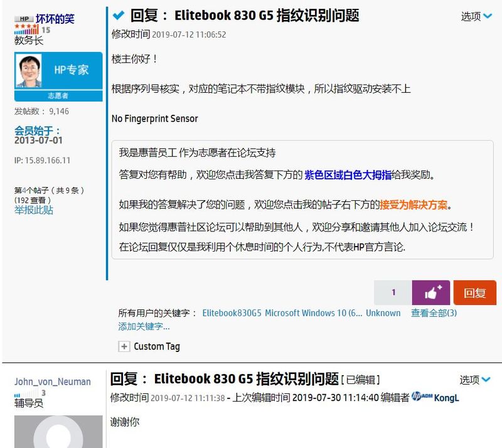The image size is (502, 448).
Task: Click the 紫色区域白色大拇指 signature text
Action: (348, 175)
